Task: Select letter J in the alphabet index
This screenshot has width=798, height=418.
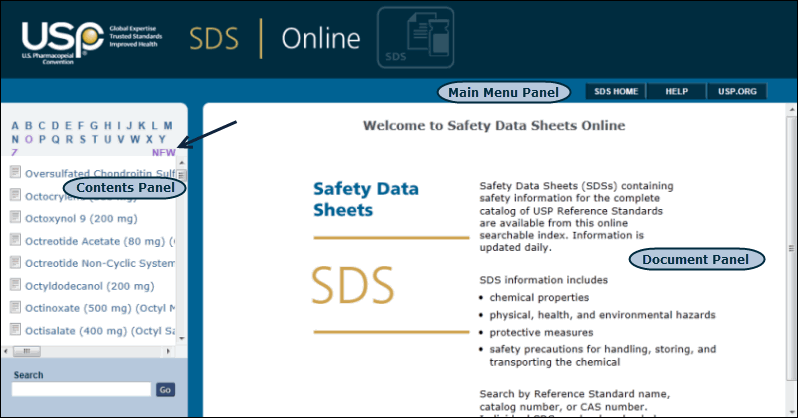Action: pos(129,126)
